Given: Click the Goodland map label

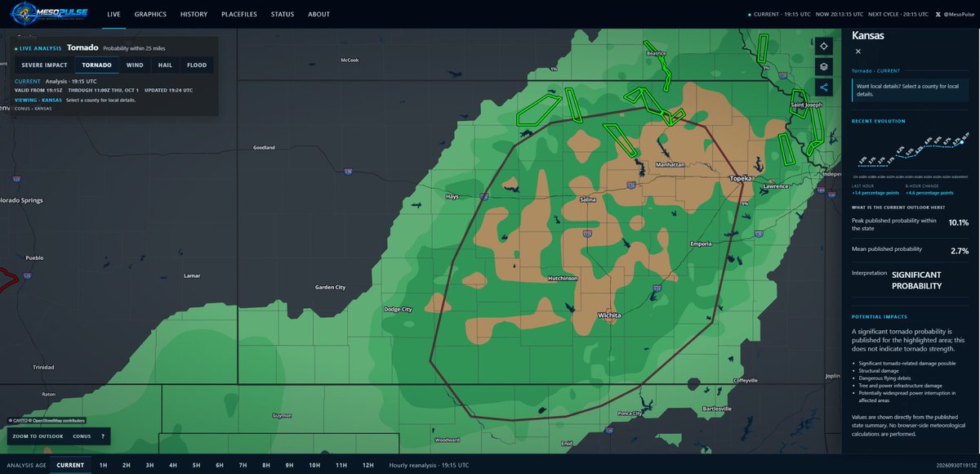Looking at the screenshot, I should 264,148.
